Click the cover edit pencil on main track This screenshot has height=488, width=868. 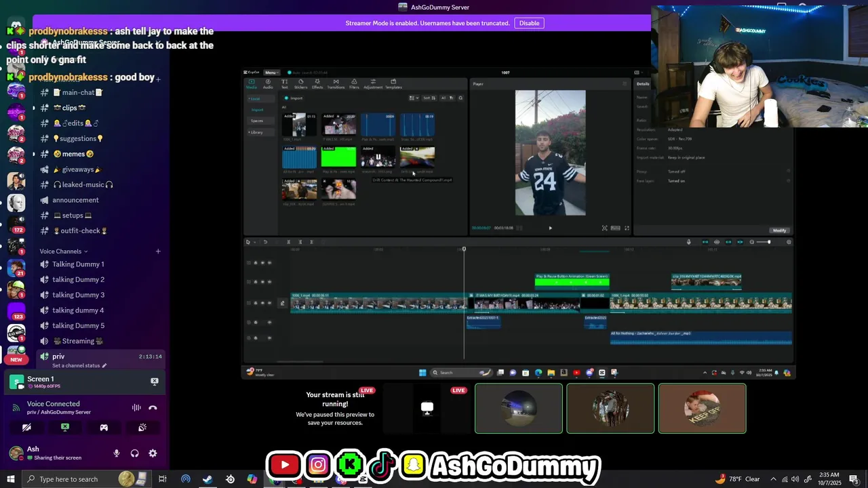click(x=283, y=303)
